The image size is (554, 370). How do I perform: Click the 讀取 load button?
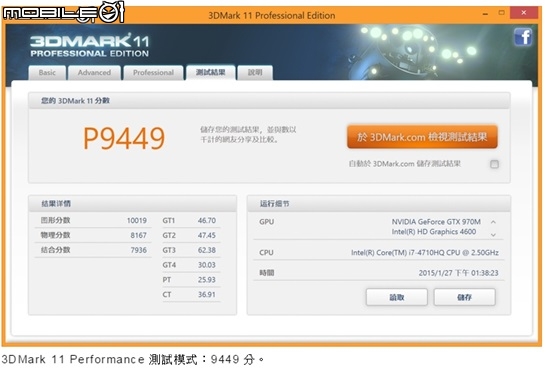click(x=397, y=297)
